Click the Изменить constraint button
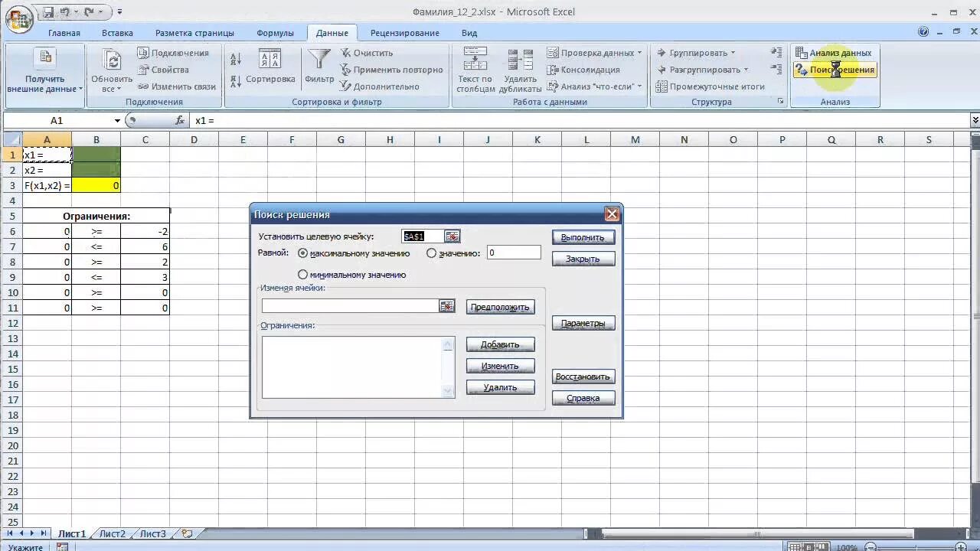 [x=500, y=366]
